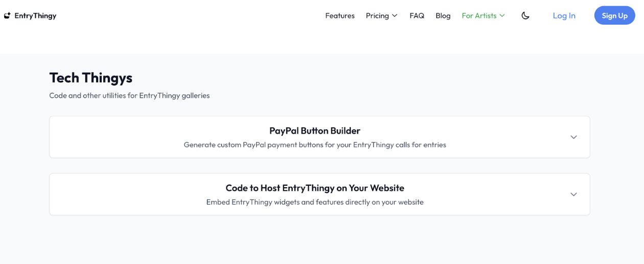Click the Embed EntryThingy widgets description text

315,202
